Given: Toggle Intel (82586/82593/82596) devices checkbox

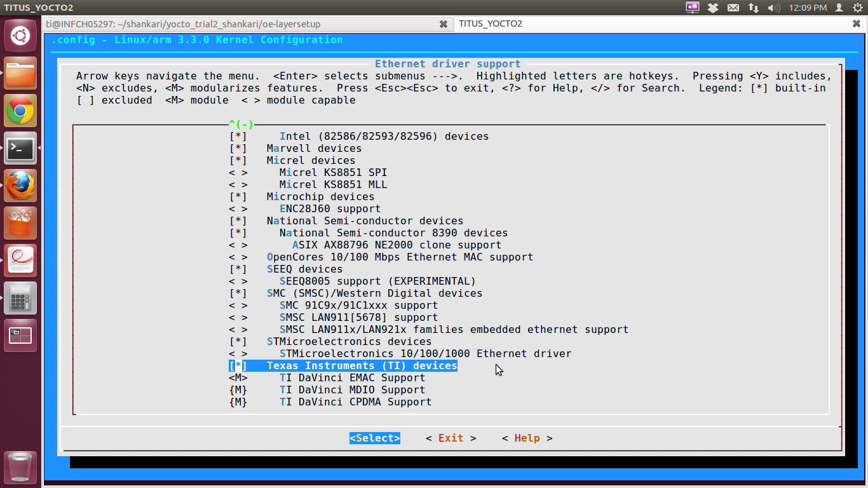Looking at the screenshot, I should coord(238,136).
